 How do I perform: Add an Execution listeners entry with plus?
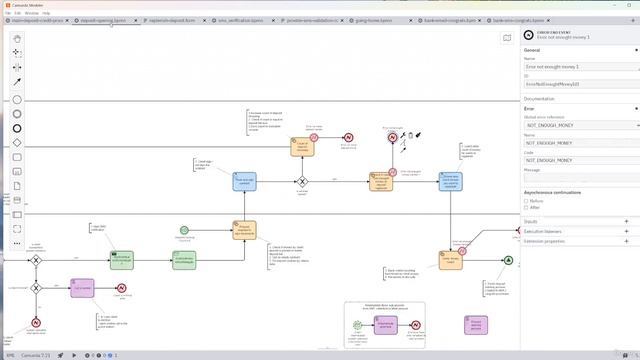tap(627, 231)
